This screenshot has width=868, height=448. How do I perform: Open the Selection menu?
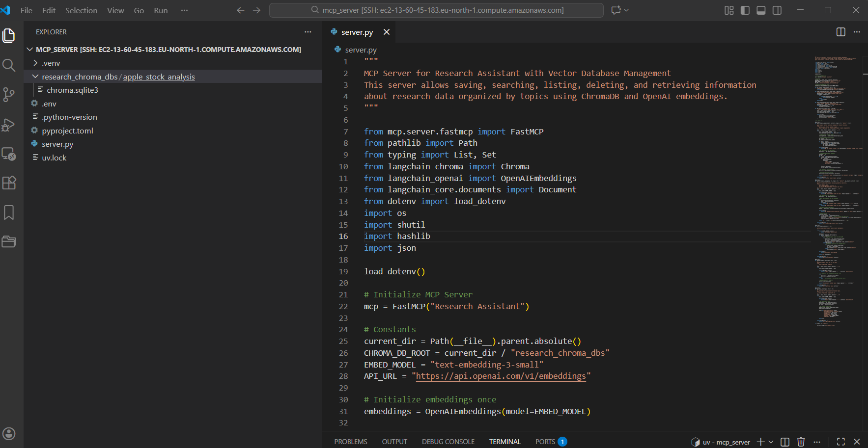coord(81,10)
